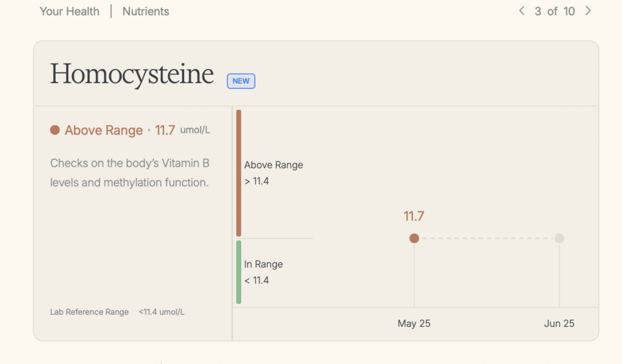Image resolution: width=622 pixels, height=364 pixels.
Task: Click the 11.7 value above the chart point
Action: pyautogui.click(x=414, y=216)
